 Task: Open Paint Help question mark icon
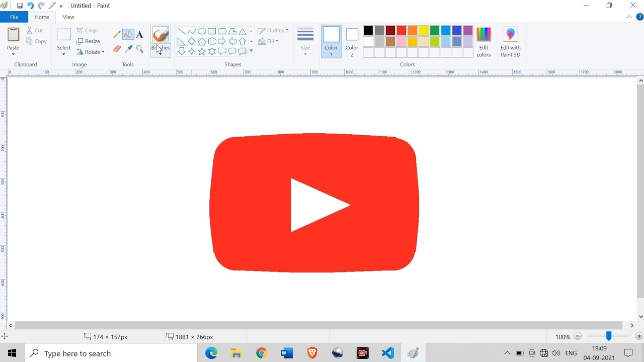[x=639, y=17]
